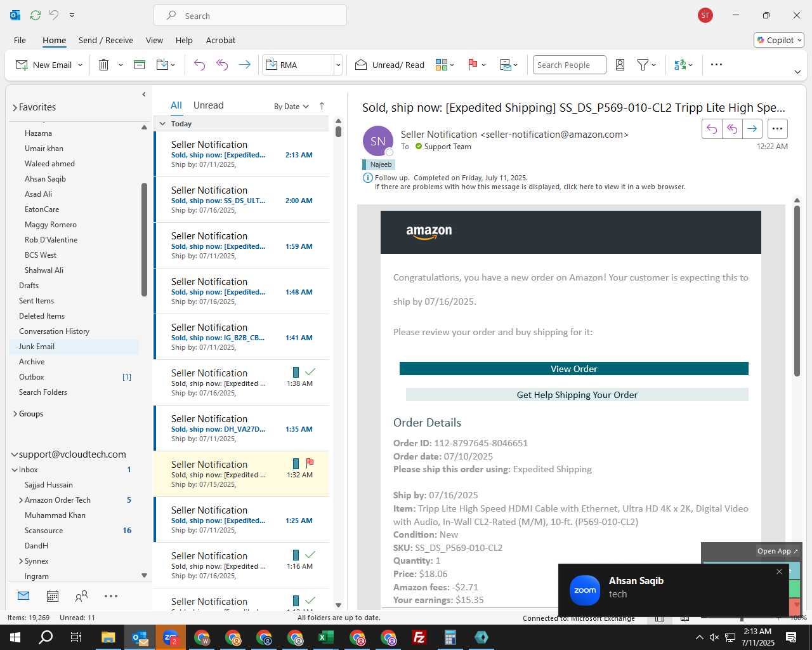Click category color block on 1:38 AM message
Screen dimensions: 812x650
coord(296,372)
